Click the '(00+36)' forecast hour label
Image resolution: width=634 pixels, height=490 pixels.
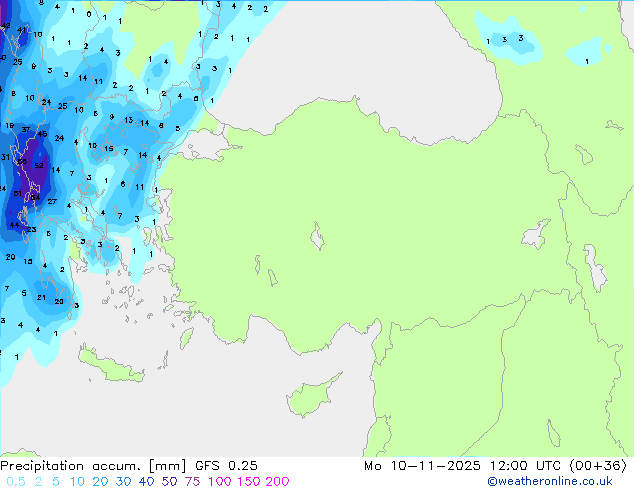click(x=598, y=466)
